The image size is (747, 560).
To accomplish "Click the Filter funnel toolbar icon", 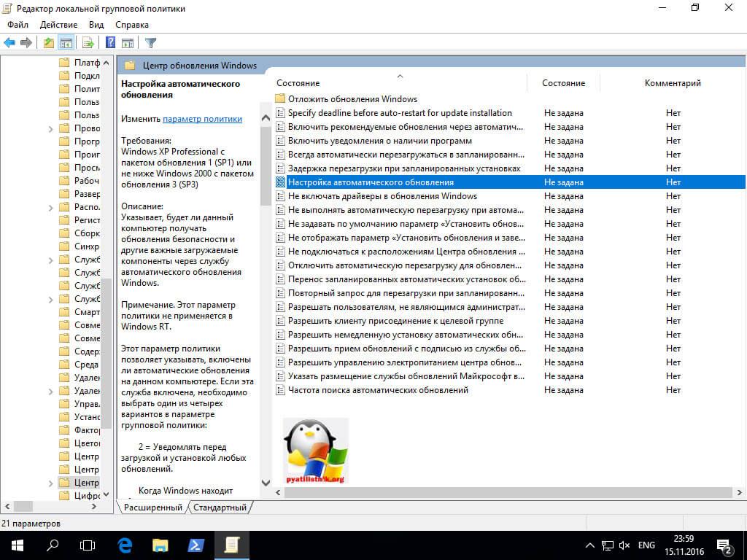I will [150, 43].
